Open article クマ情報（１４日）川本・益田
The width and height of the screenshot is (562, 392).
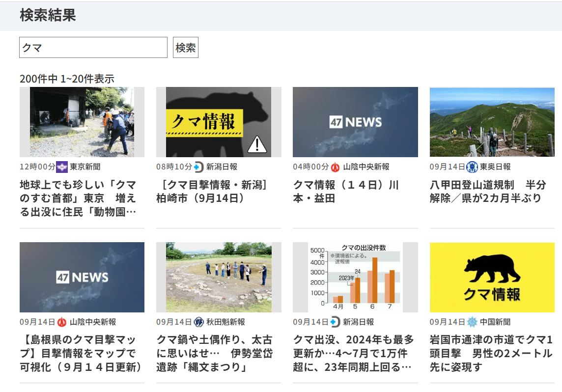point(346,192)
